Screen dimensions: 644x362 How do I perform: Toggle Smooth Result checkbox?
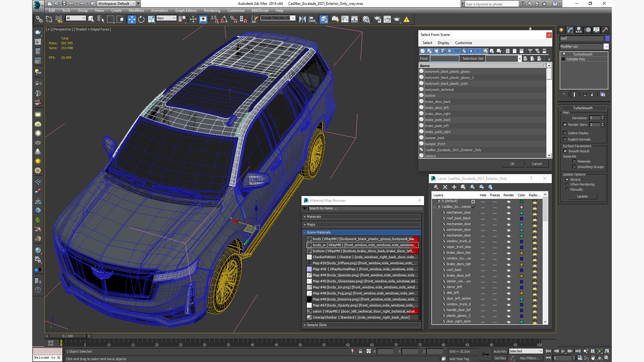tap(565, 151)
